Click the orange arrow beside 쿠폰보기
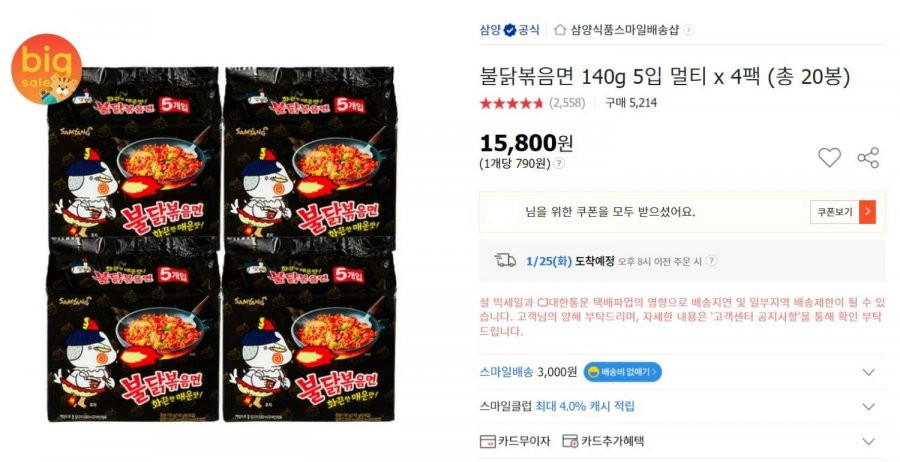 867,212
